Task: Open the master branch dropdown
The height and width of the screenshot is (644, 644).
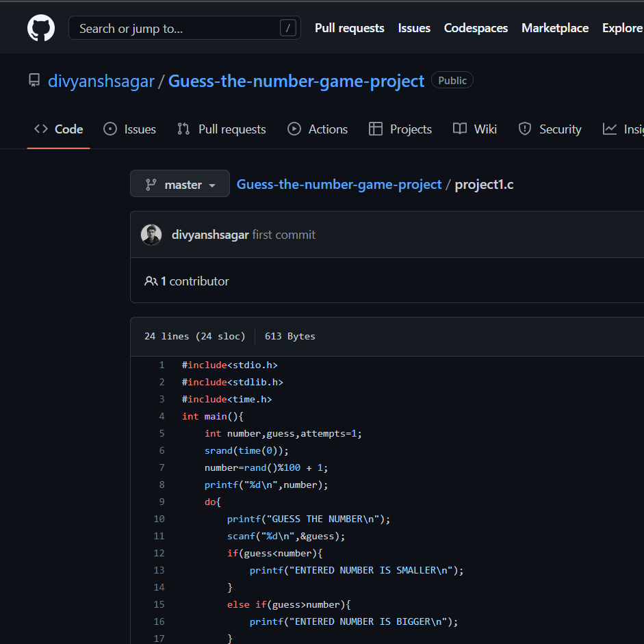Action: click(180, 183)
